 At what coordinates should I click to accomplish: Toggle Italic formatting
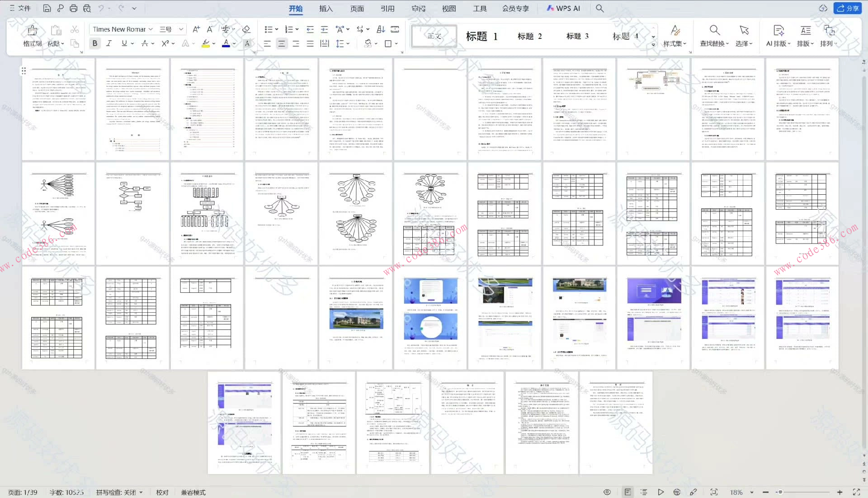coord(109,43)
